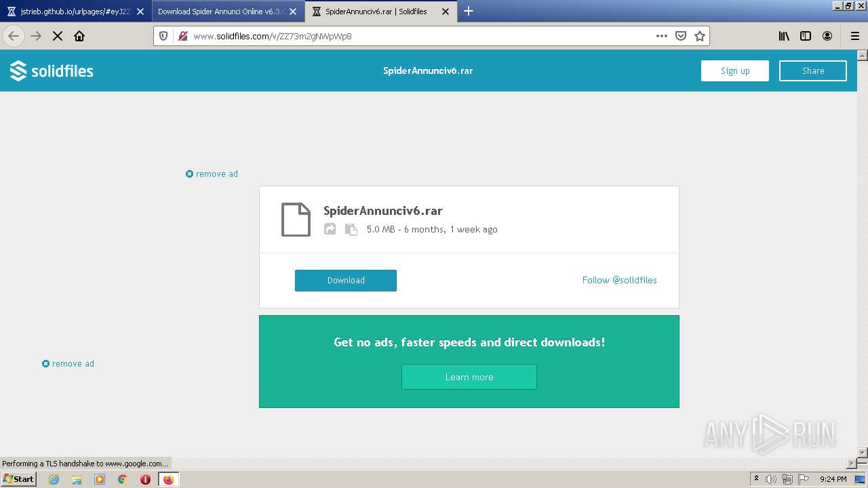Open the Windows Start button
This screenshot has height=488, width=868.
pyautogui.click(x=19, y=479)
